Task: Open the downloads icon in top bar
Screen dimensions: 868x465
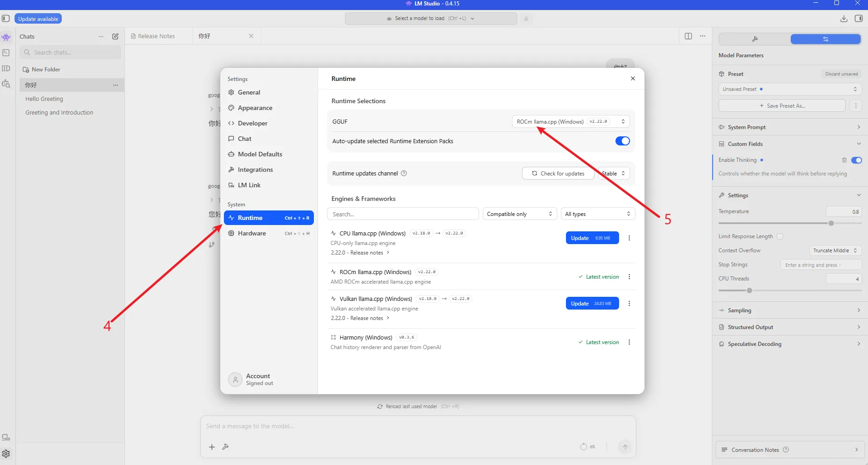Action: [x=844, y=19]
